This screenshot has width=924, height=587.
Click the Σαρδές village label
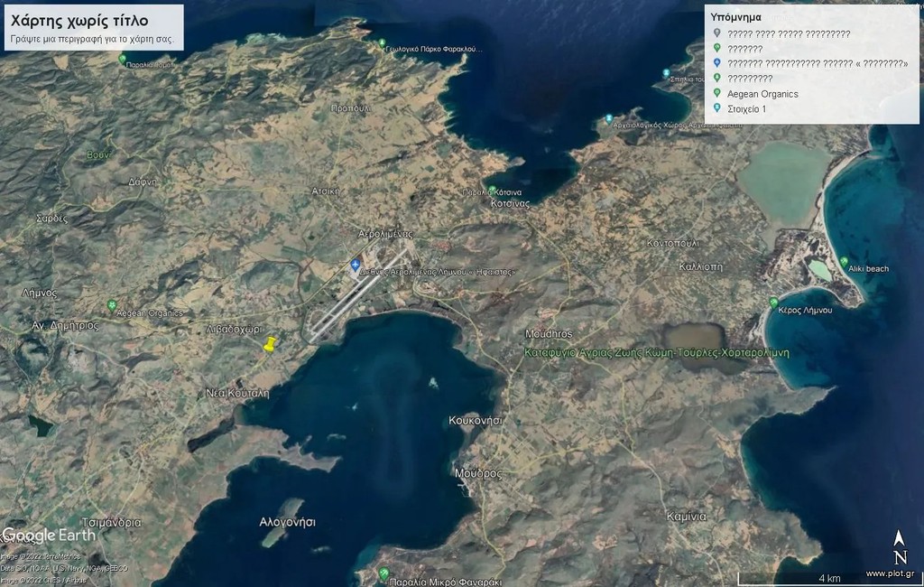click(x=51, y=219)
